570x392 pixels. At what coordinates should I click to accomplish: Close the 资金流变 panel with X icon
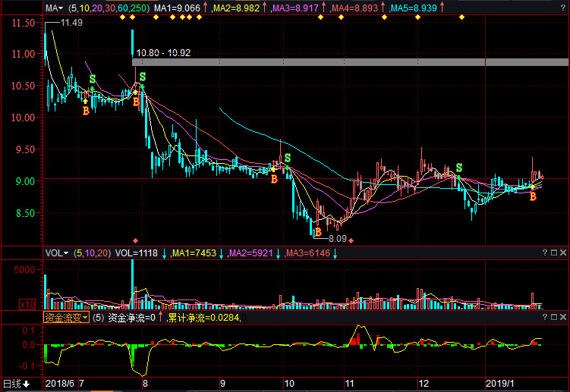click(x=563, y=317)
